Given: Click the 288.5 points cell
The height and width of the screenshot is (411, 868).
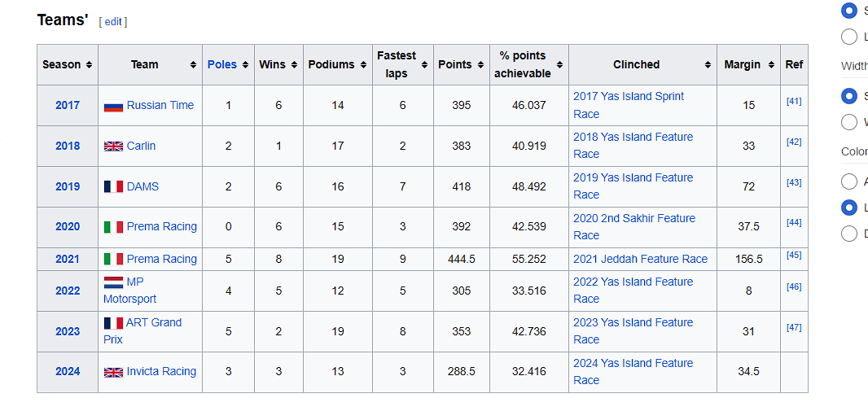Looking at the screenshot, I should pyautogui.click(x=462, y=372).
